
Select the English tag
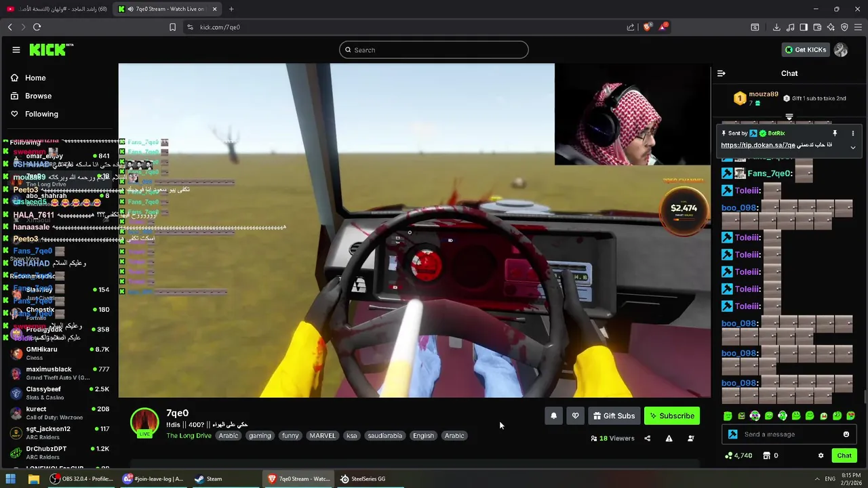[423, 436]
